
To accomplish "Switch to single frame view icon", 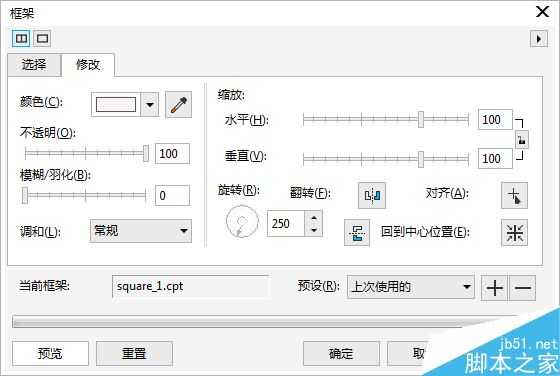I will tap(42, 38).
